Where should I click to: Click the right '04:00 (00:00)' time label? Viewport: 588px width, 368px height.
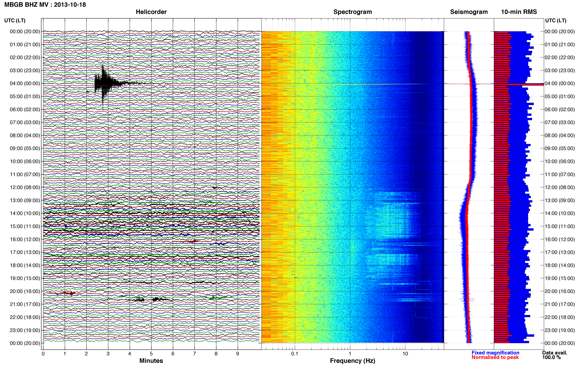pyautogui.click(x=560, y=83)
